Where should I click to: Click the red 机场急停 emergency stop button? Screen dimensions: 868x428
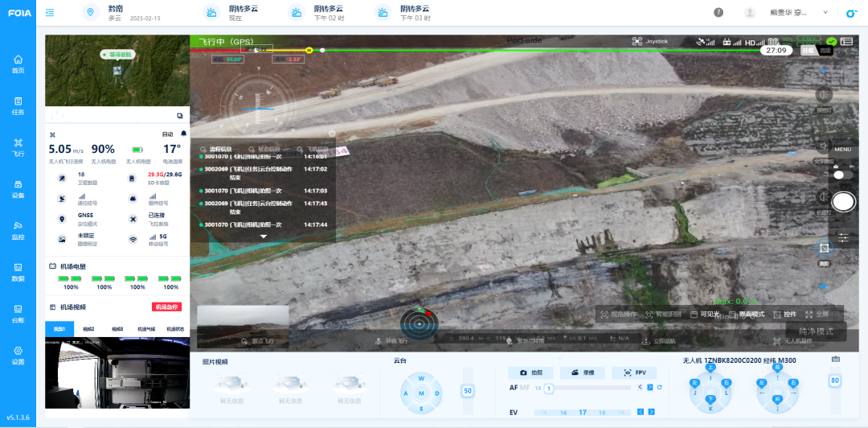coord(166,307)
